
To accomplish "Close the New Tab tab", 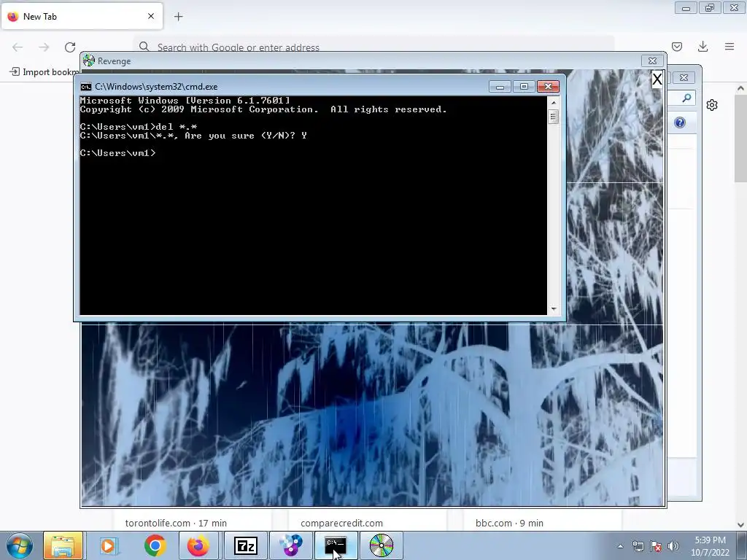I will pos(151,16).
